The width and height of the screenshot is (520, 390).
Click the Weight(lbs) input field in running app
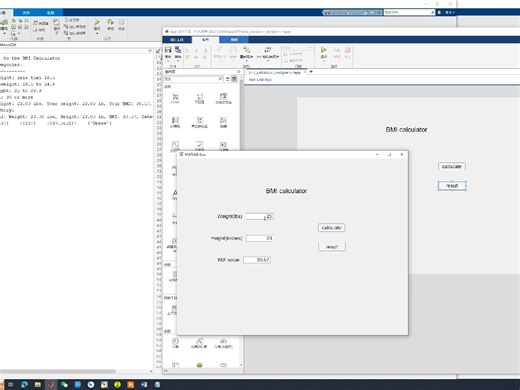point(260,216)
